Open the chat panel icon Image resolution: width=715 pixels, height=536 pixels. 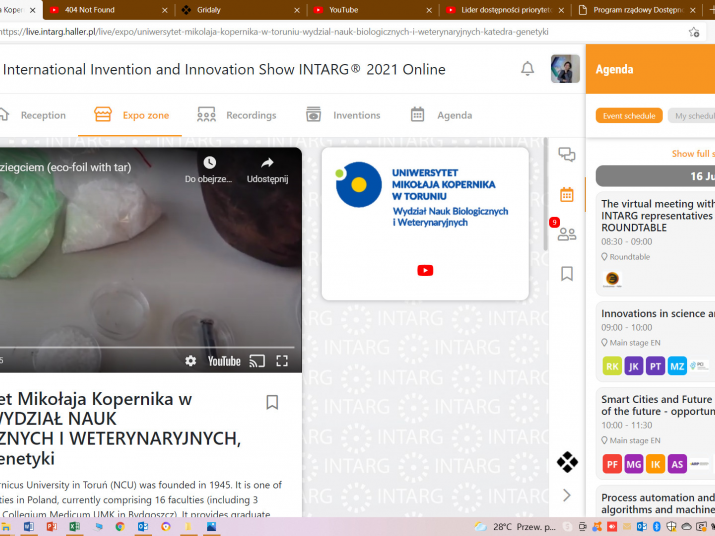click(566, 155)
